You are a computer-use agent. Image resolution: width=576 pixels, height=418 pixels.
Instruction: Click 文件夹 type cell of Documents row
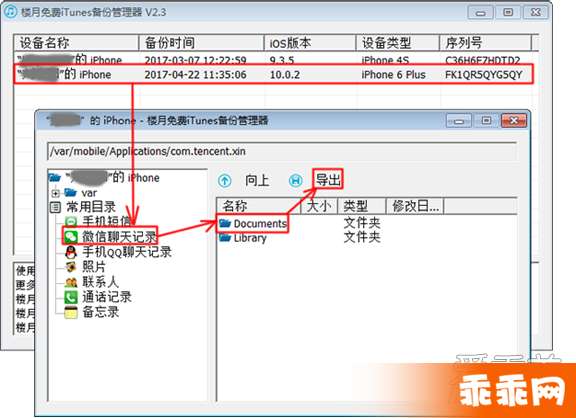tap(362, 223)
